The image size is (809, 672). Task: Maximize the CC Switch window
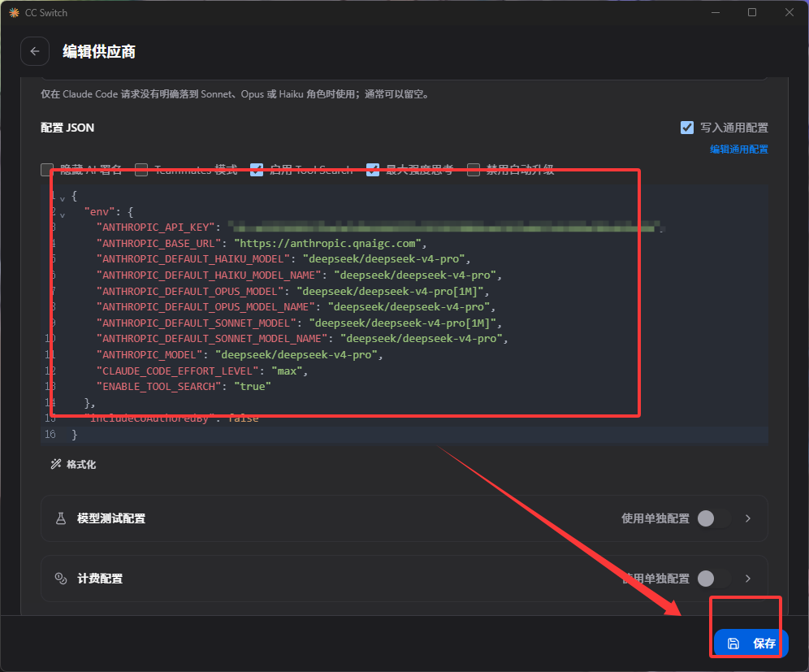751,12
